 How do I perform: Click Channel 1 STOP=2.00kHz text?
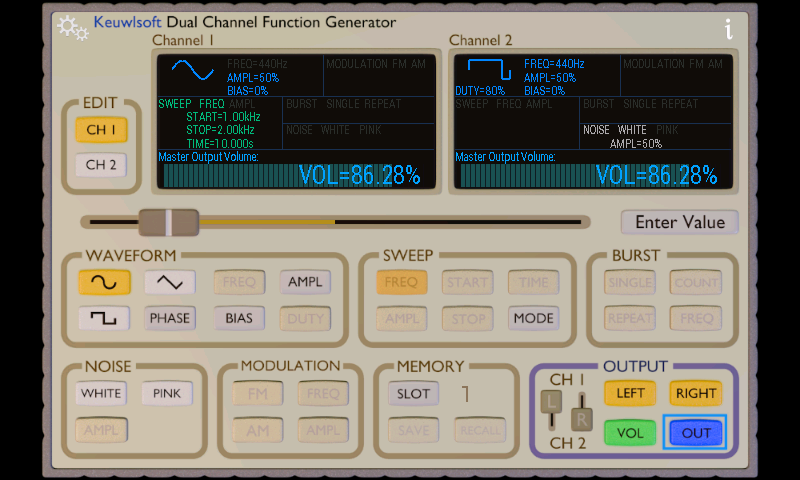220,130
